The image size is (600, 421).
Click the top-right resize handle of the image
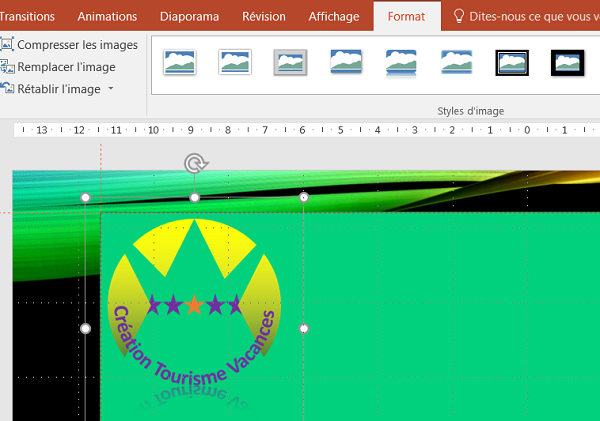click(304, 197)
